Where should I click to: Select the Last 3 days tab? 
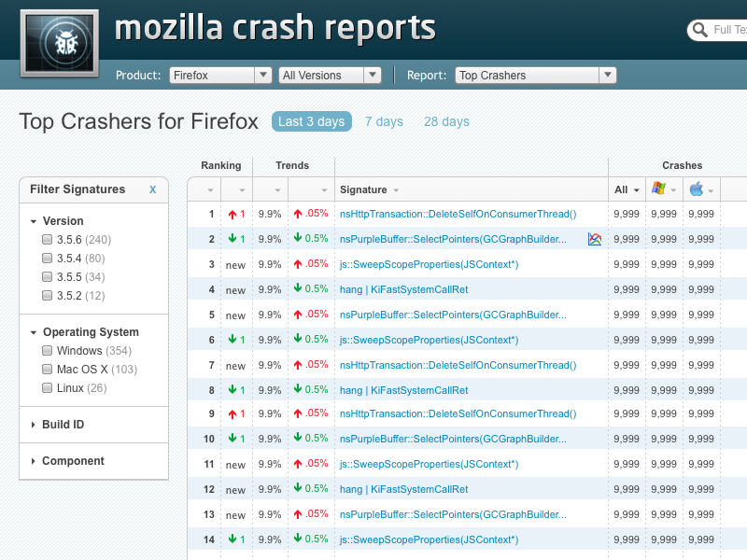click(312, 121)
